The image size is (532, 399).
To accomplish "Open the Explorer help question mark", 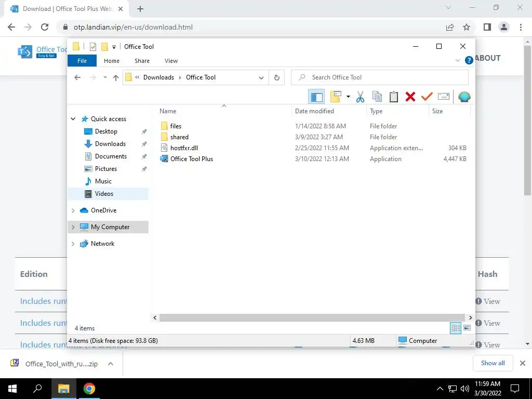I will click(469, 60).
